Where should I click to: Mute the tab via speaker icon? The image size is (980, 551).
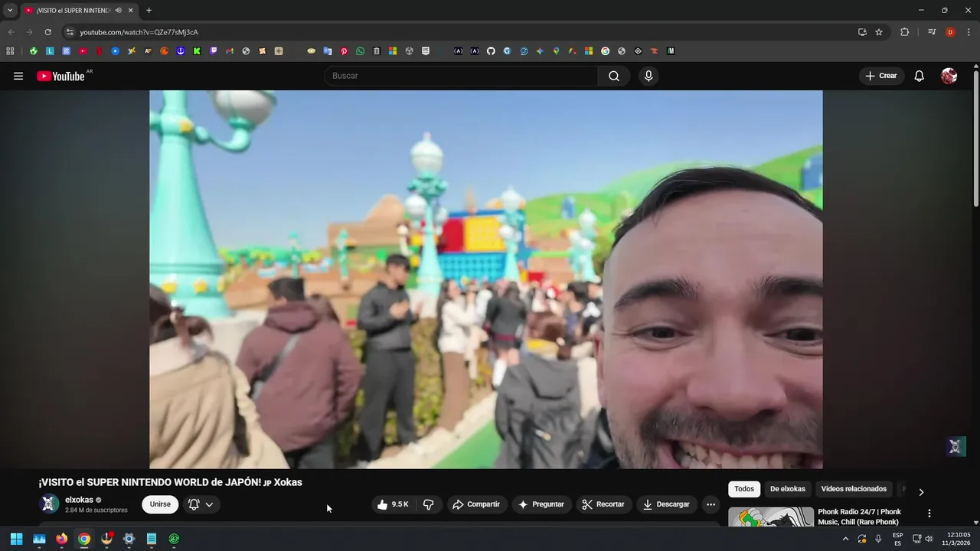point(118,11)
